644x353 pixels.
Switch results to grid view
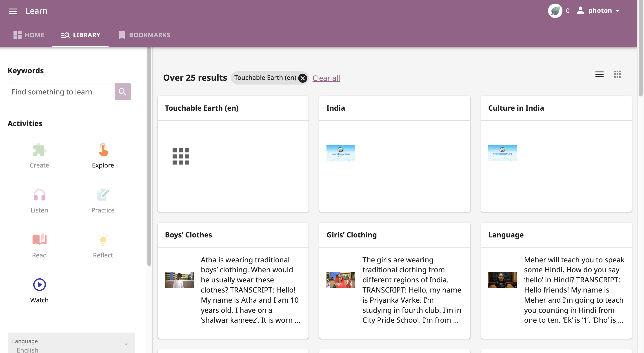click(x=617, y=74)
